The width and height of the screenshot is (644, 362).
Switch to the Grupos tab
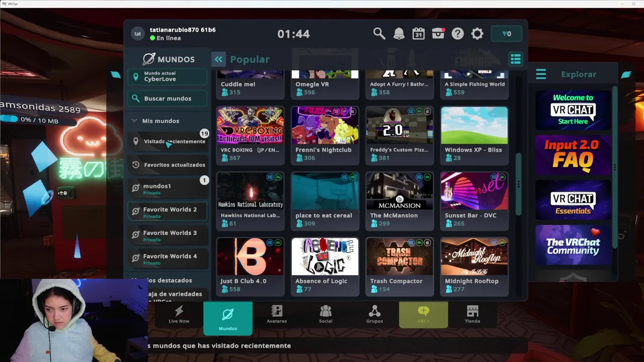pos(374,315)
